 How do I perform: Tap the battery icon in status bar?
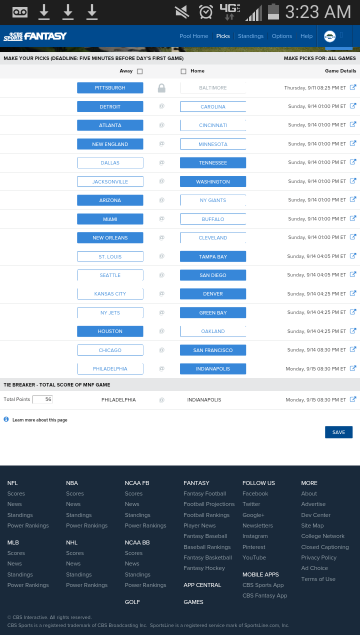click(x=273, y=12)
